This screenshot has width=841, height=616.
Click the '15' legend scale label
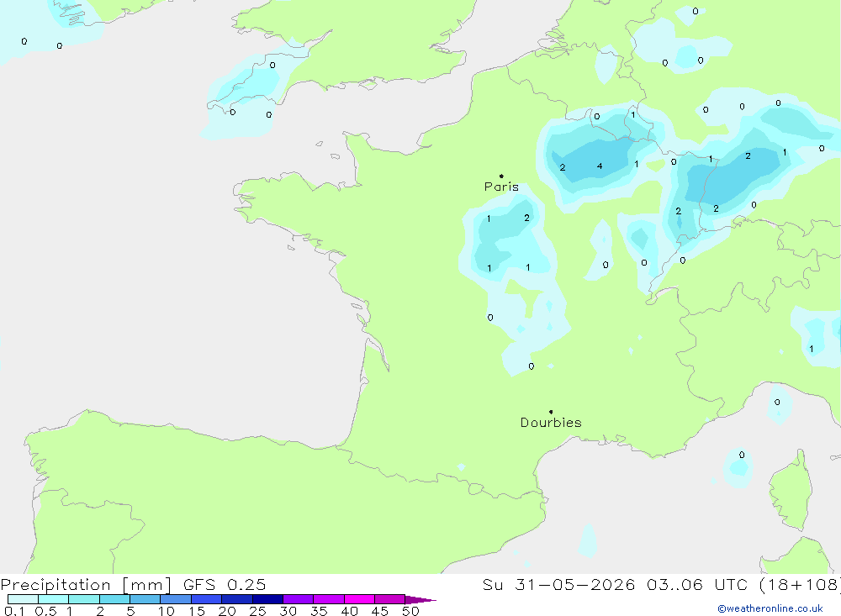pos(197,611)
